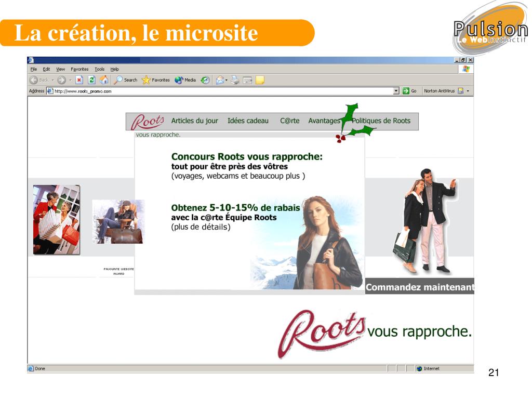This screenshot has width=532, height=399.
Task: Click the Roots logo in the navigation bar
Action: click(148, 122)
